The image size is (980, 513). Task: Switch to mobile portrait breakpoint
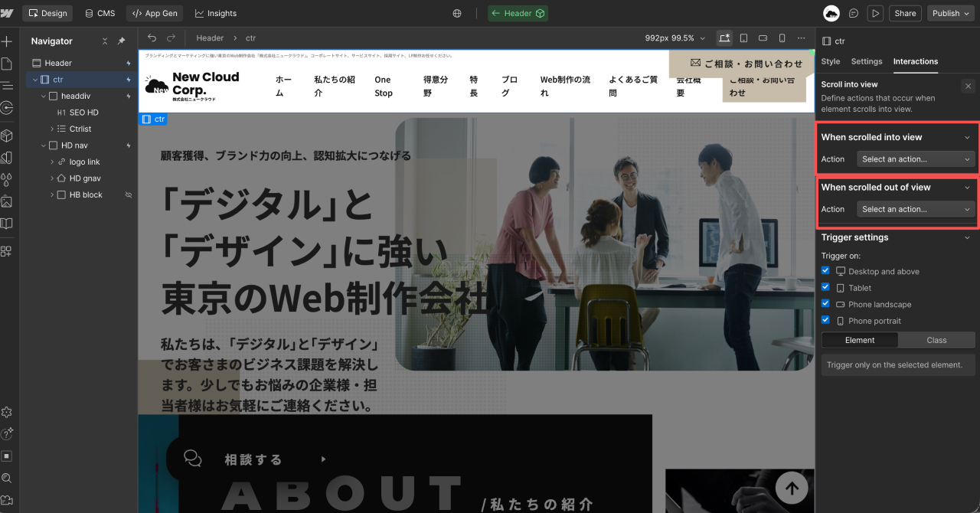(782, 38)
